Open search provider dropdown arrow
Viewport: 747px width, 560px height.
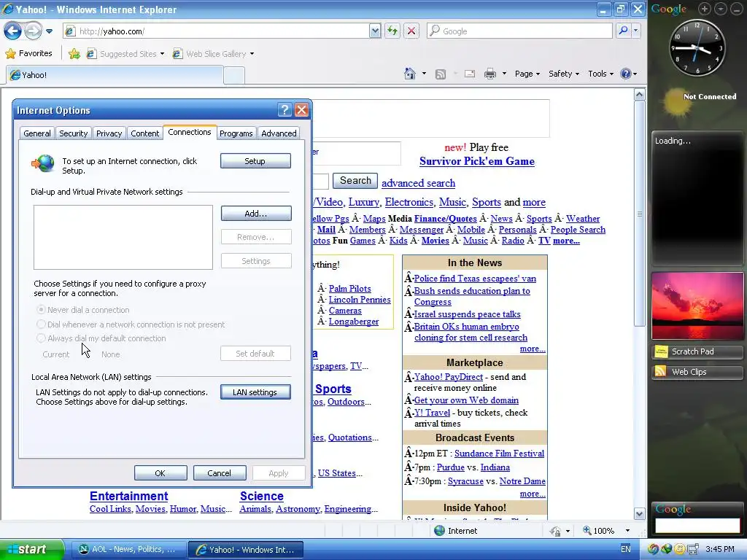coord(636,31)
